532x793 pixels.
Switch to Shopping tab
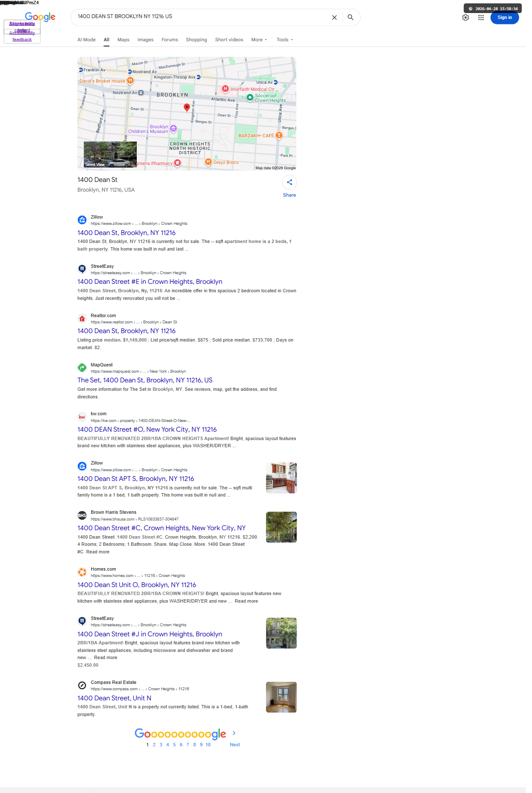click(x=197, y=40)
